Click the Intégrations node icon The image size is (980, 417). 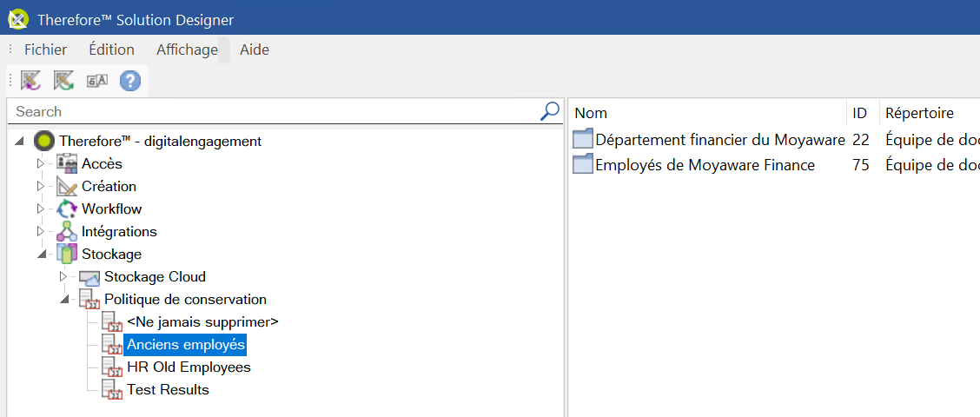[67, 231]
